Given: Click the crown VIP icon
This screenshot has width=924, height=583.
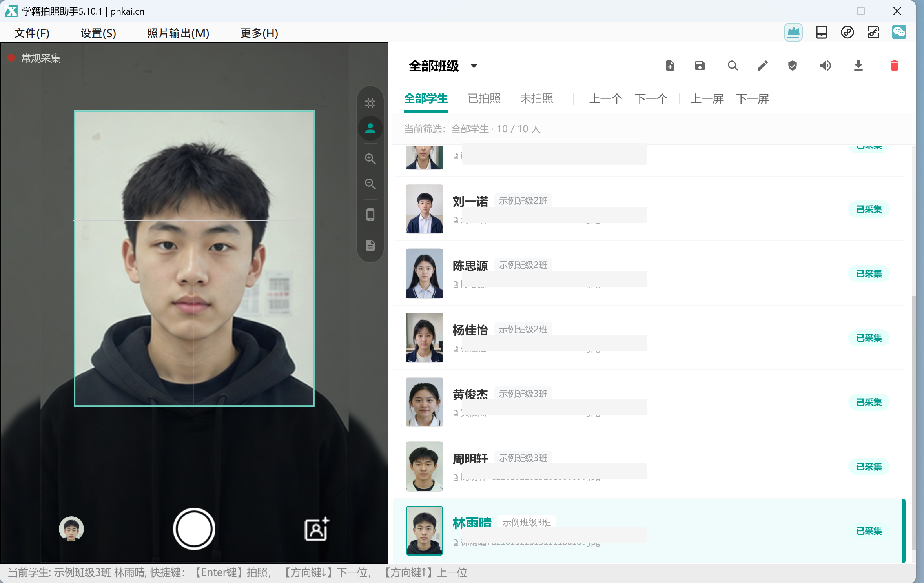Looking at the screenshot, I should tap(793, 32).
